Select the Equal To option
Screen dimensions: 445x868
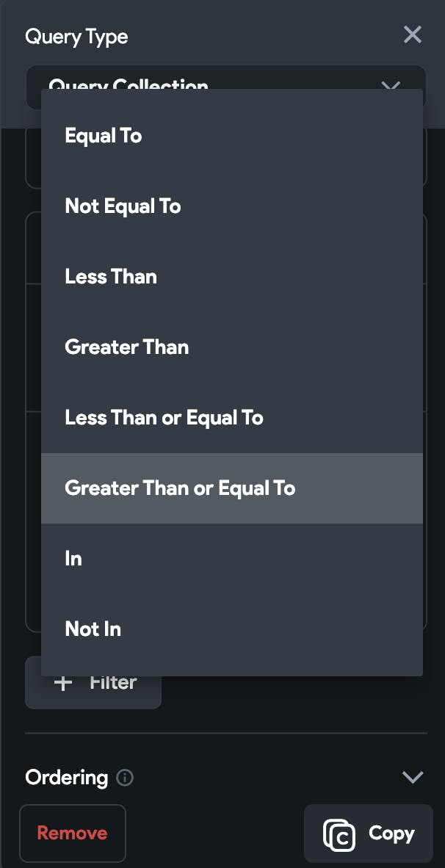[104, 136]
